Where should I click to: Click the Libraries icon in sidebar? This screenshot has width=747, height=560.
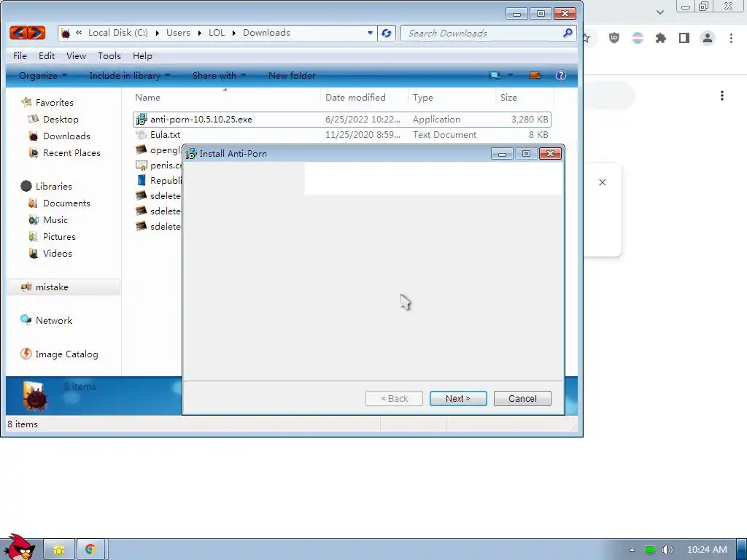click(26, 186)
